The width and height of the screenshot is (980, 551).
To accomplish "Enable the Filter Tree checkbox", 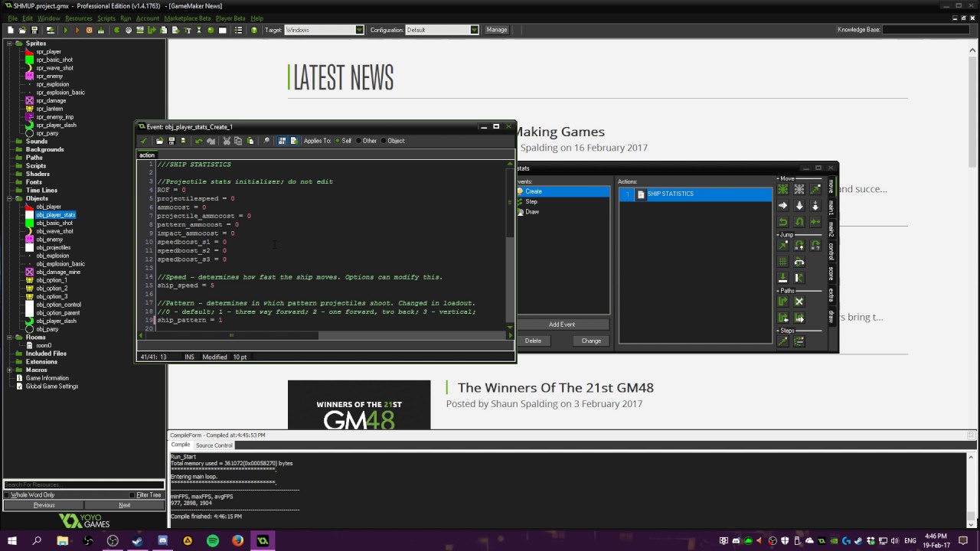I will point(132,495).
